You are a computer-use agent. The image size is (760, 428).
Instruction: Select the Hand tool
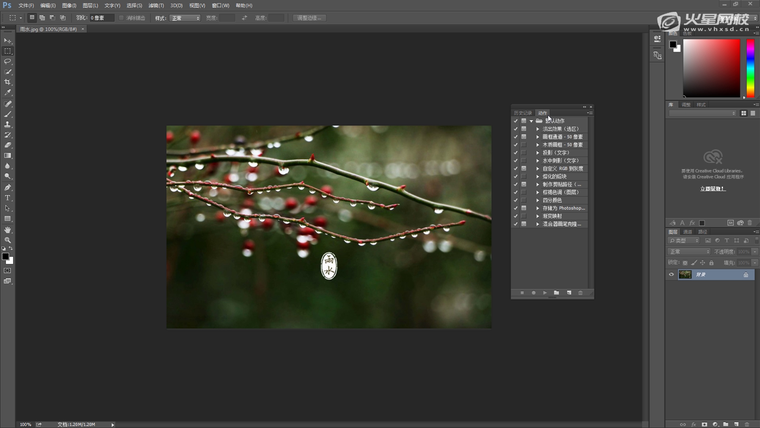pos(8,229)
